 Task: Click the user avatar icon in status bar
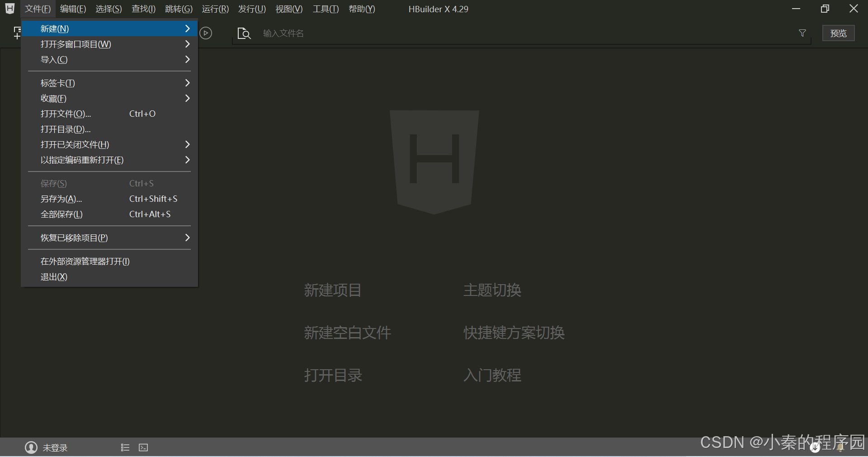click(31, 447)
